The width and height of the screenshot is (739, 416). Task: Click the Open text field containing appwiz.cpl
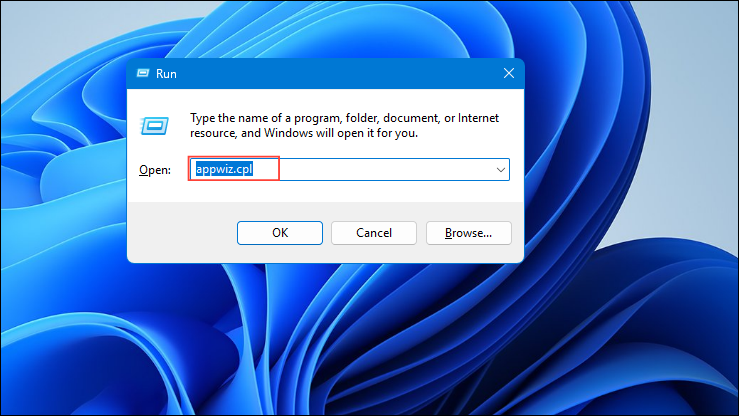click(x=349, y=170)
